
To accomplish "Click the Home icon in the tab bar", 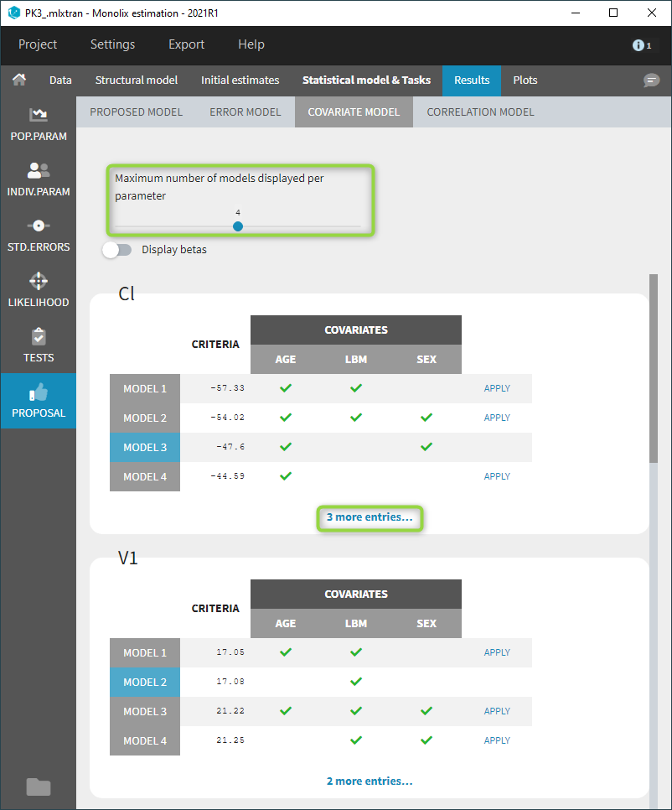I will pyautogui.click(x=19, y=80).
